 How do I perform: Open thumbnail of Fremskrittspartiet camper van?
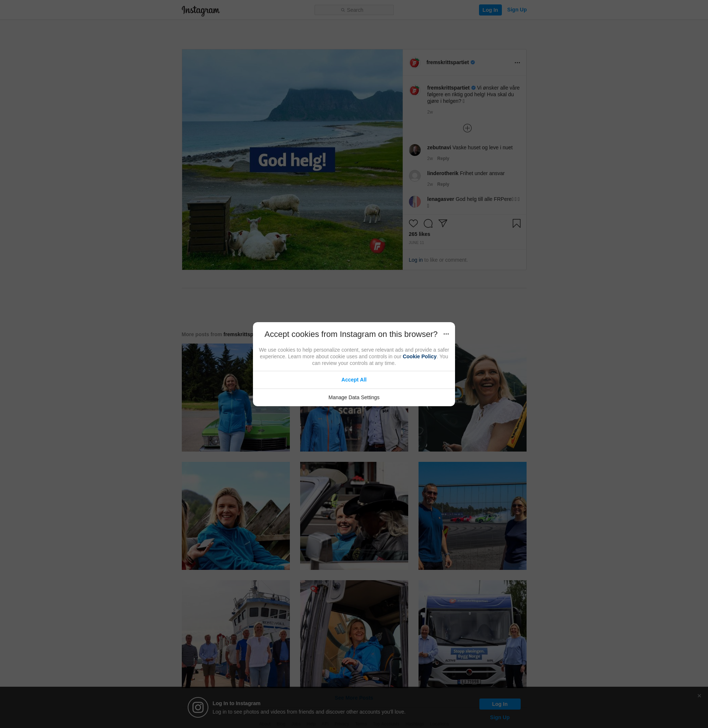click(x=472, y=634)
